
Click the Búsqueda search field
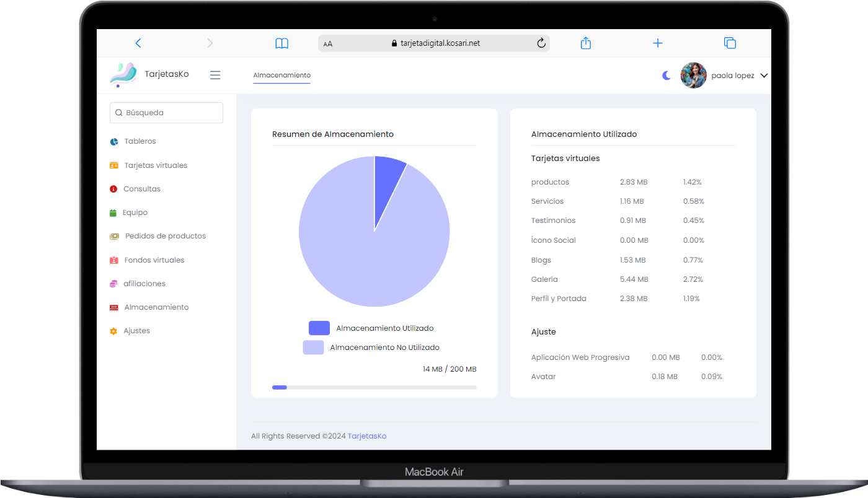tap(166, 113)
